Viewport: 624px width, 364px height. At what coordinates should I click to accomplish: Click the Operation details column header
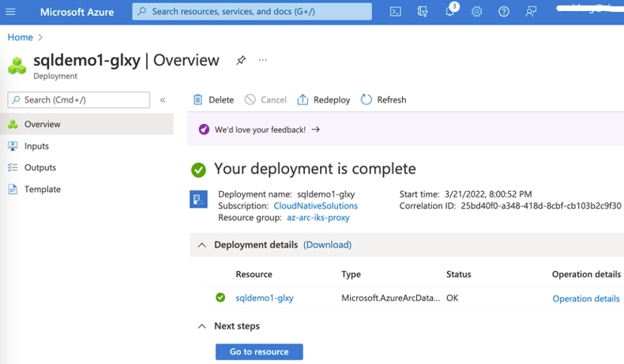pos(586,274)
